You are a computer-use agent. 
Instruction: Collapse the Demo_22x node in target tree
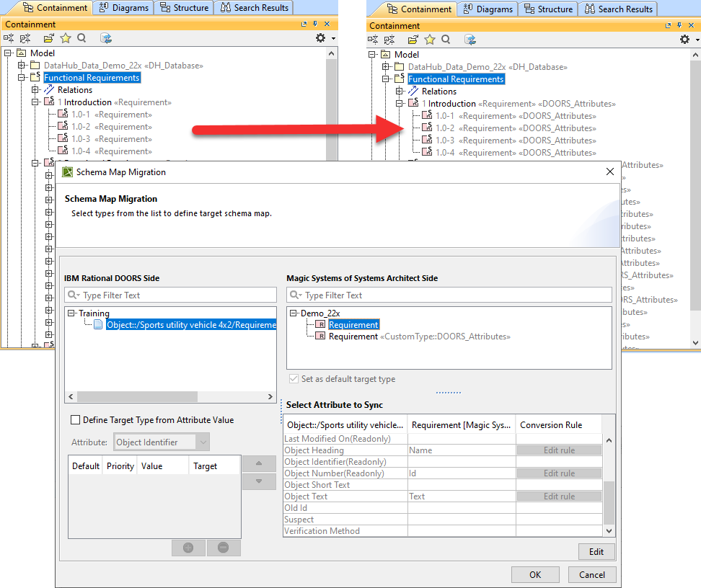pyautogui.click(x=294, y=313)
